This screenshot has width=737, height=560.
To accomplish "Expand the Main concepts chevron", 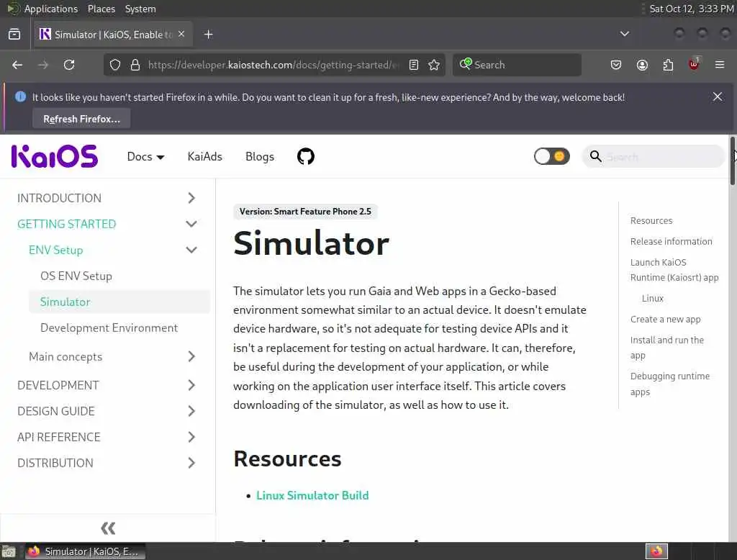I will click(x=191, y=356).
